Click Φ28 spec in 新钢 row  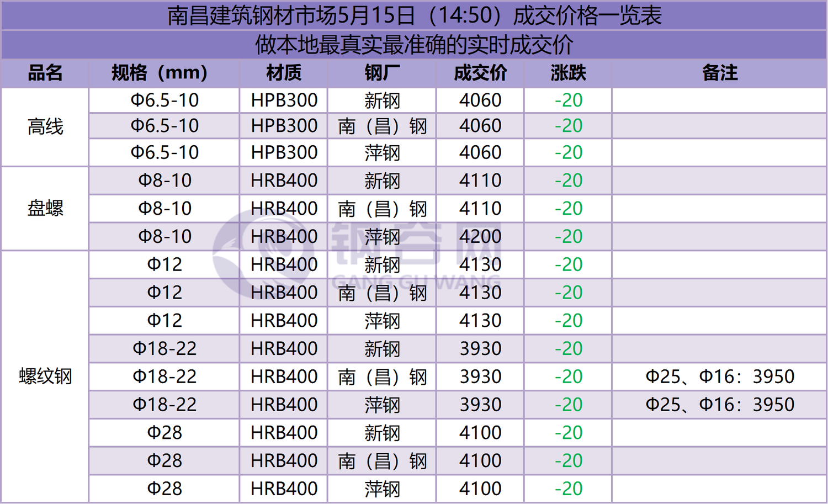(x=164, y=433)
